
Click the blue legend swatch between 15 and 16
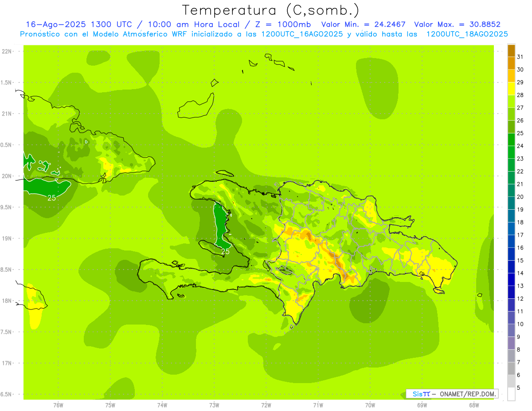(511, 254)
